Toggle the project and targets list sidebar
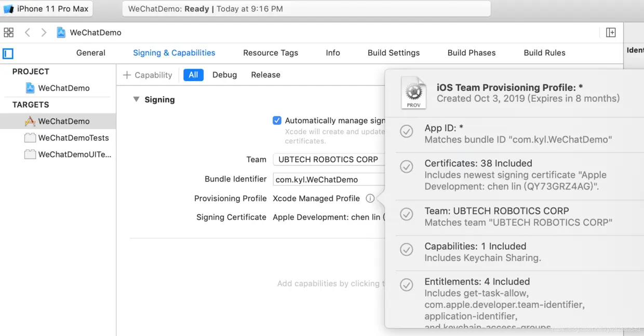The height and width of the screenshot is (336, 644). coord(8,53)
